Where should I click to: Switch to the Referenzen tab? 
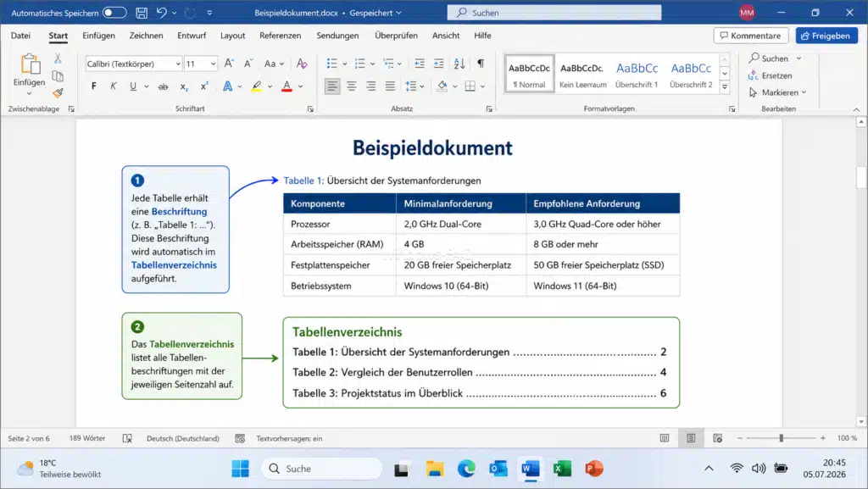tap(280, 36)
